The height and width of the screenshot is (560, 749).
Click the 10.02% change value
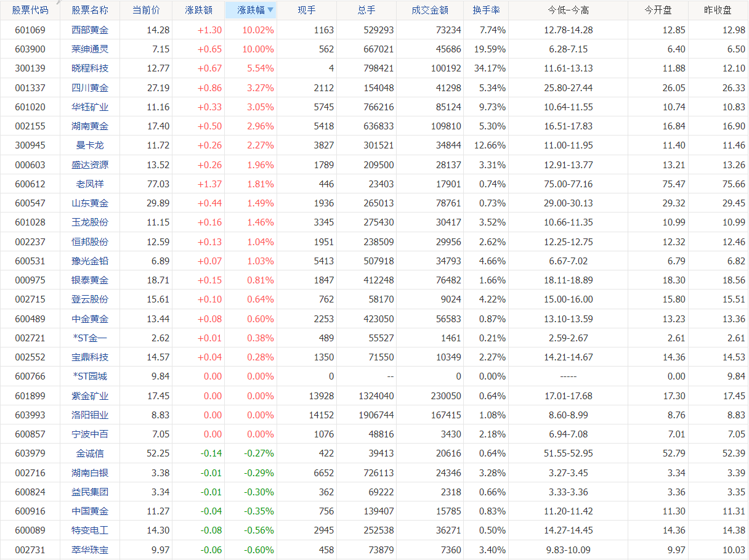(258, 30)
